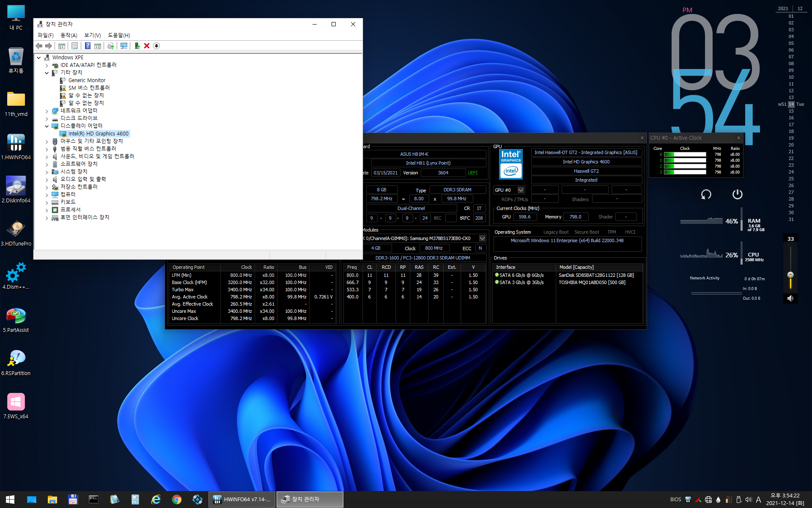The width and height of the screenshot is (812, 508).
Task: Click the 내 PC desktop icon
Action: (x=16, y=17)
